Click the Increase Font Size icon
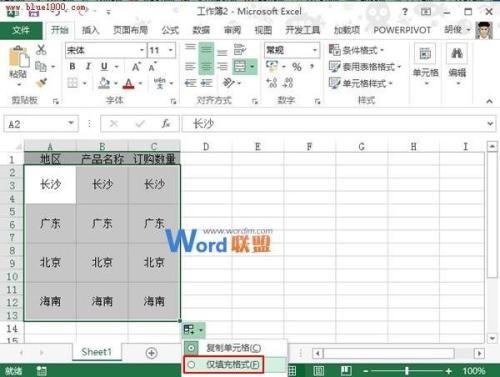Image resolution: width=500 pixels, height=377 pixels. (136, 67)
